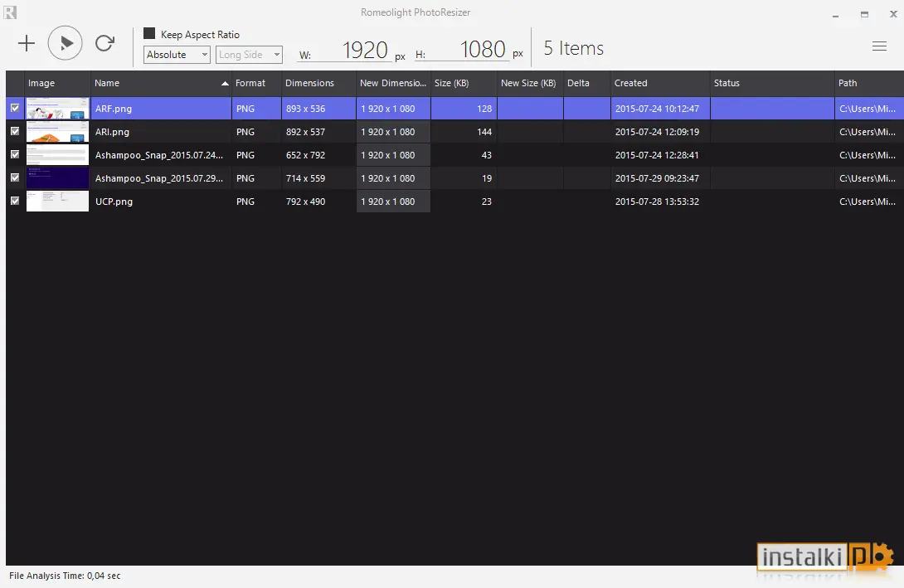Open the Long Side dropdown
Viewport: 904px width, 588px height.
[x=249, y=55]
